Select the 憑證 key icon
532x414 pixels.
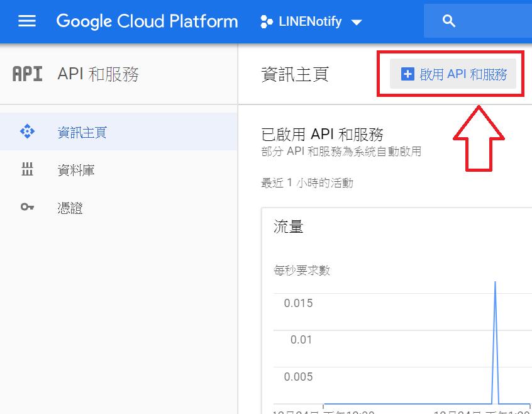[27, 206]
